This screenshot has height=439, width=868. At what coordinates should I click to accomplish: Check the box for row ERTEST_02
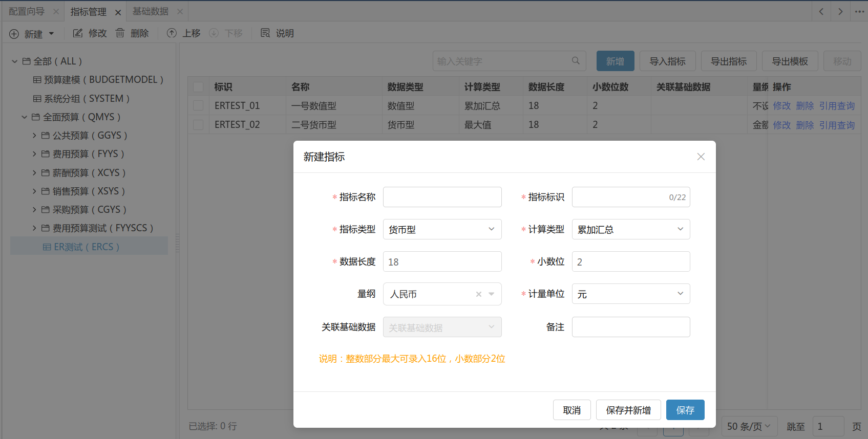[198, 125]
